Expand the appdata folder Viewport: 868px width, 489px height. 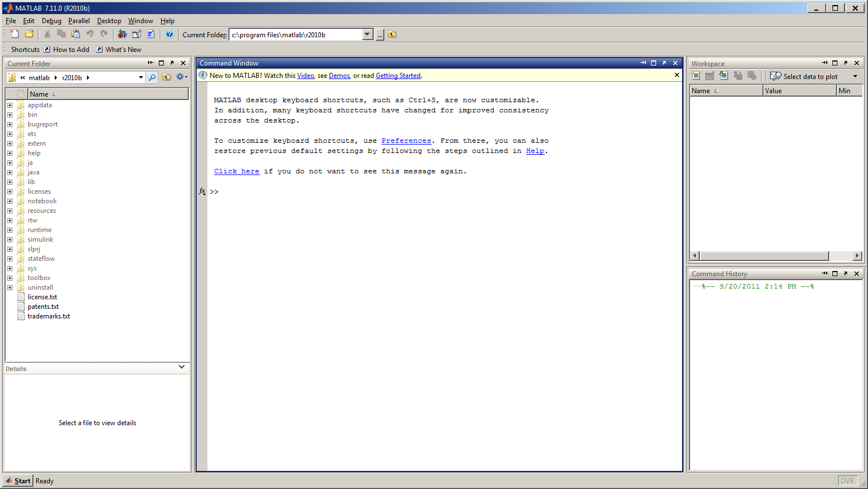[10, 105]
